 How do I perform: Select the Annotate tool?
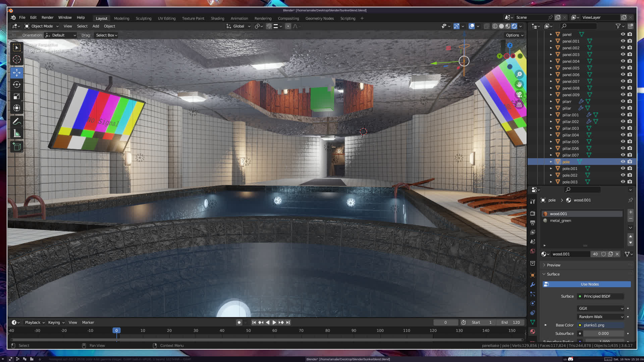click(17, 121)
